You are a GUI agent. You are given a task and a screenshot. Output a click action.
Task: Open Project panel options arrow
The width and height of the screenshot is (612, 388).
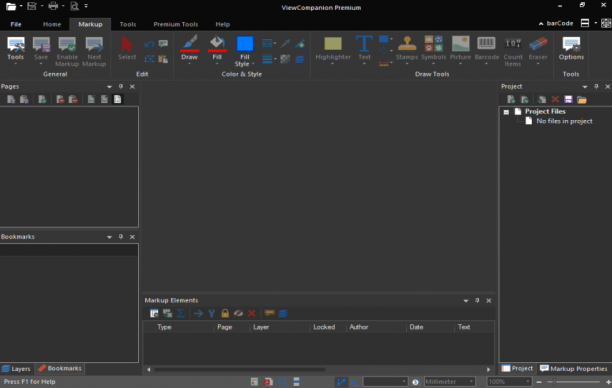coord(585,87)
